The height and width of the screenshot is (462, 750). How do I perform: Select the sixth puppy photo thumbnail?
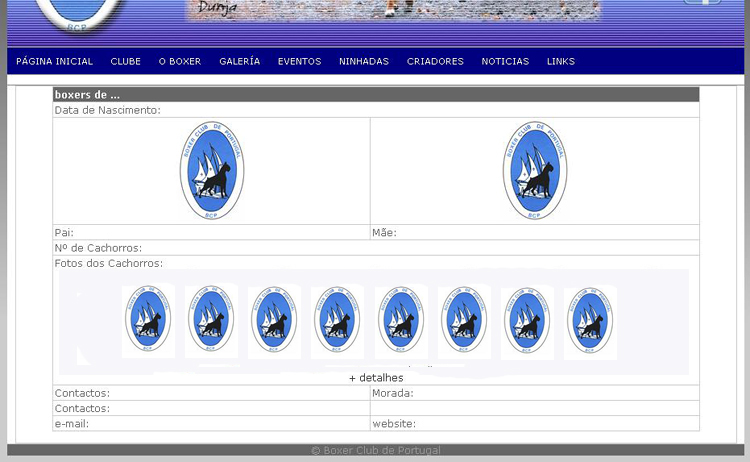point(464,321)
